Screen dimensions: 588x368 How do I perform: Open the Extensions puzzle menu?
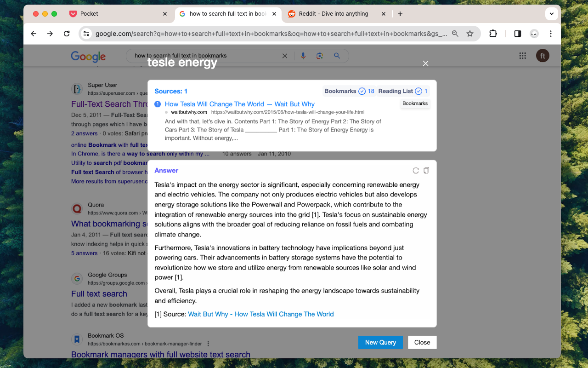[x=493, y=34]
